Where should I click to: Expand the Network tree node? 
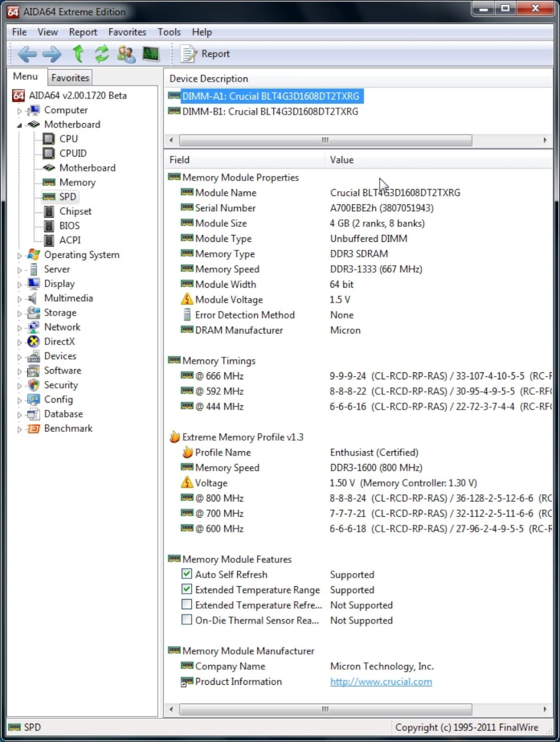point(19,328)
